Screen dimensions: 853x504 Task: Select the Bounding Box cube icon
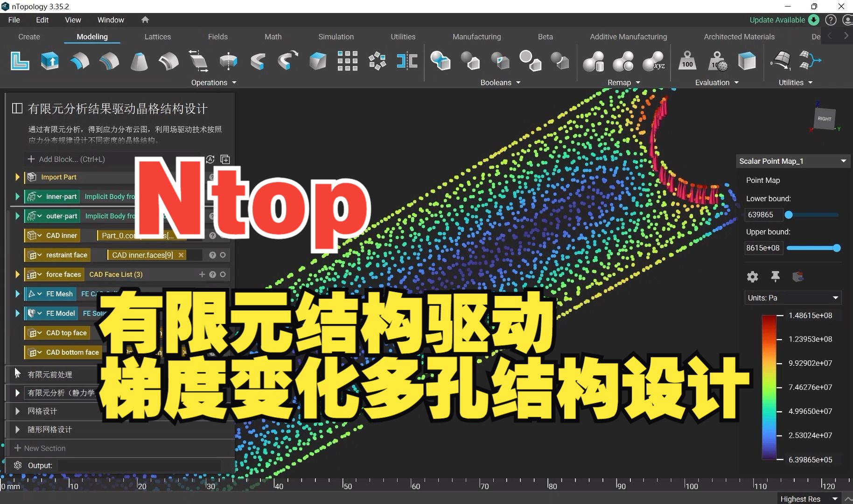pos(747,61)
